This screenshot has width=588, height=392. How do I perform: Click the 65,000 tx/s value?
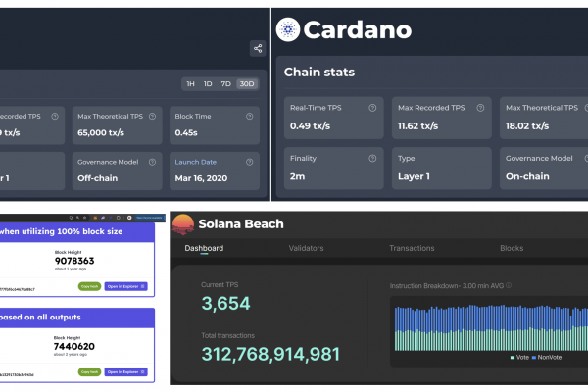coord(101,133)
